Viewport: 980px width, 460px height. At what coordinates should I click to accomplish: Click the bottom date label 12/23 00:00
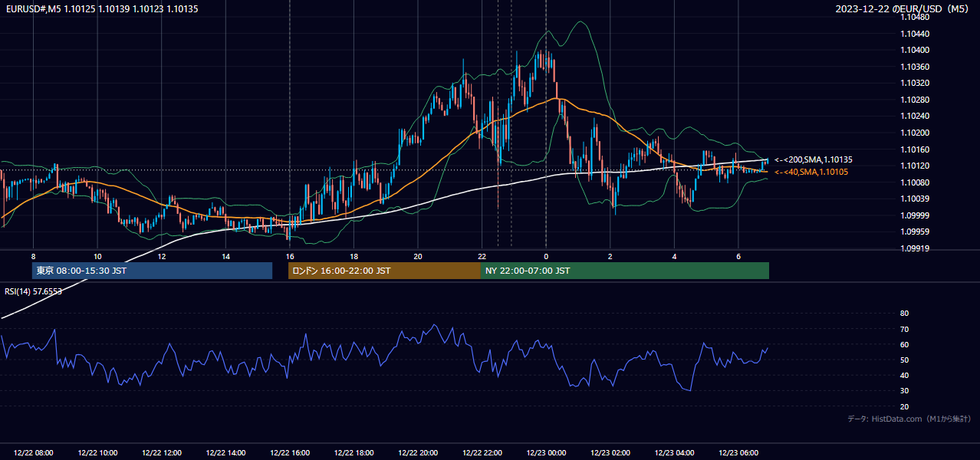[546, 453]
